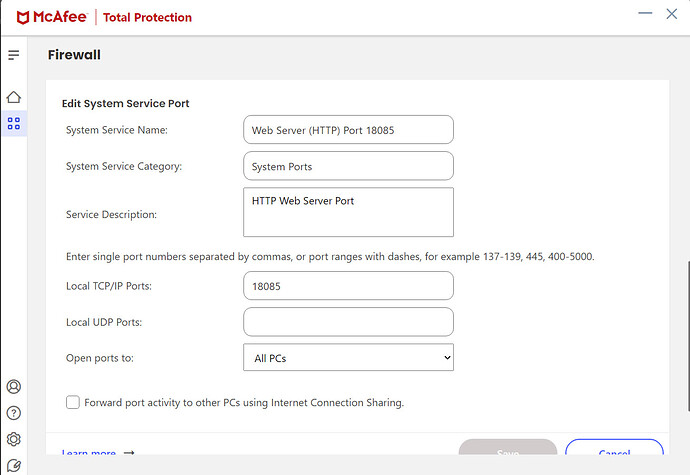Screen dimensions: 690x475
Task: Click the Local TCP/IP Ports field
Action: 348,285
